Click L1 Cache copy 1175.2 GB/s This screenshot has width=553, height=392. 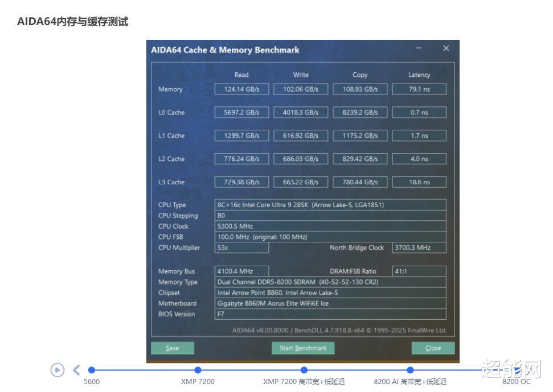pyautogui.click(x=360, y=135)
